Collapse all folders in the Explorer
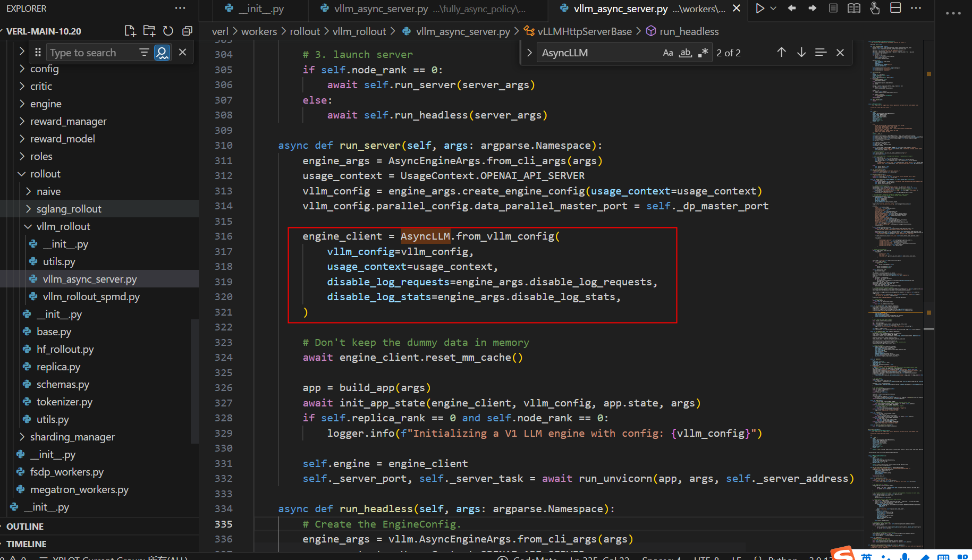Screen dimensions: 972x560 tap(187, 31)
